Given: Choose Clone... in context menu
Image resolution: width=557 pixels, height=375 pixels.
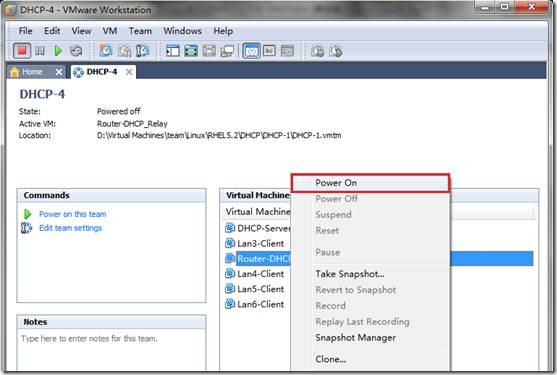Looking at the screenshot, I should coord(371,359).
